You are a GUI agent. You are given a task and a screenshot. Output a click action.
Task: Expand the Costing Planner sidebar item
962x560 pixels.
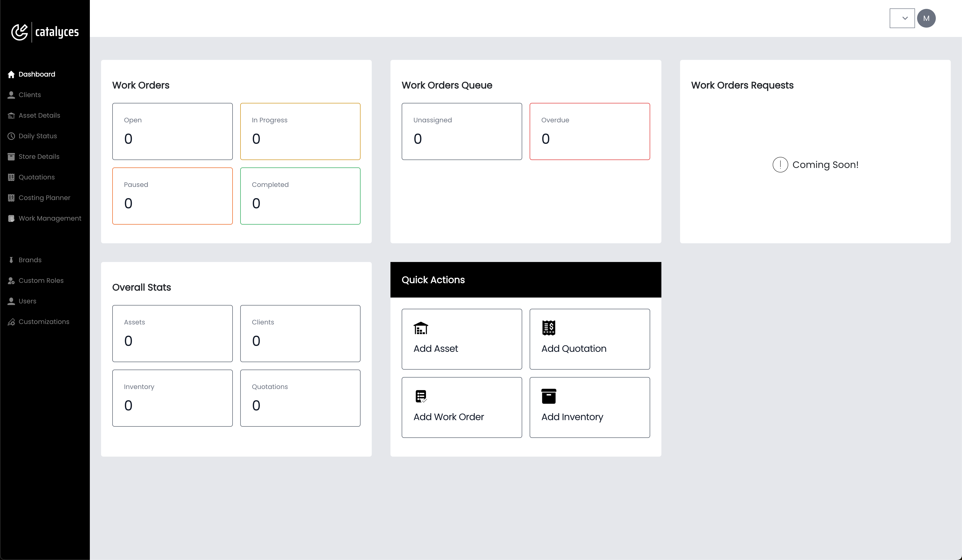point(45,197)
